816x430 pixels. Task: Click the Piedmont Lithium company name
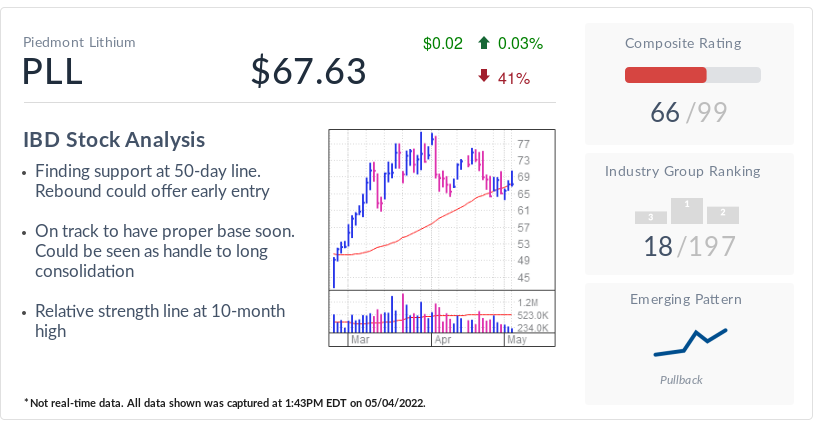click(x=79, y=42)
